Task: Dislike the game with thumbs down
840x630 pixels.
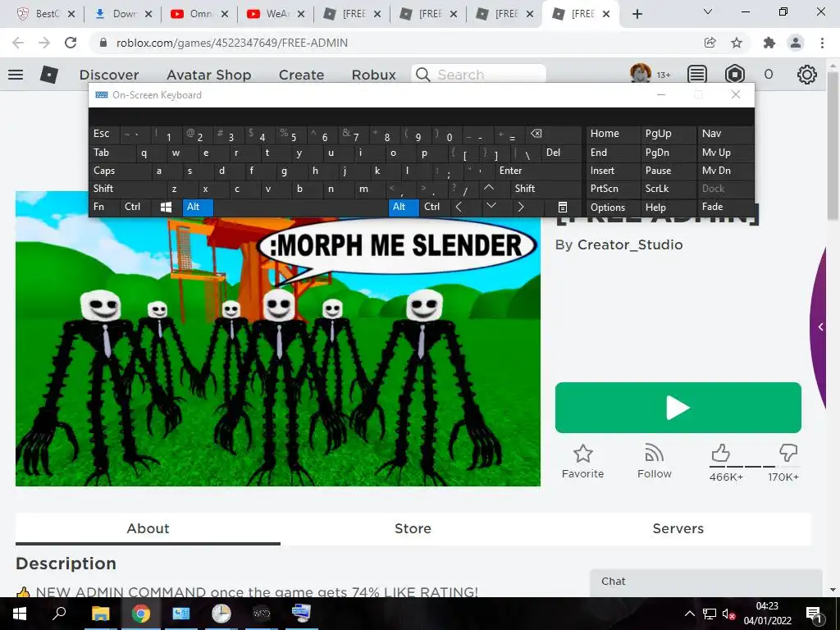Action: [x=788, y=453]
